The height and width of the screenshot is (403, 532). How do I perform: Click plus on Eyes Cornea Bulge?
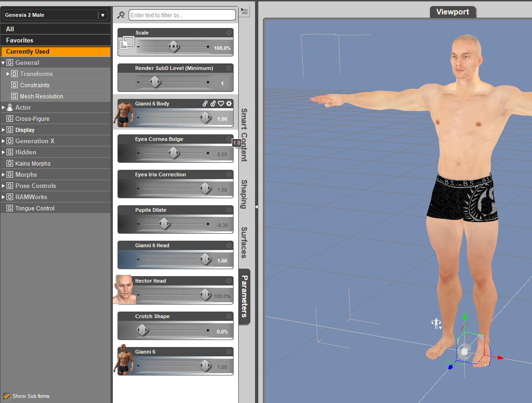pyautogui.click(x=207, y=153)
